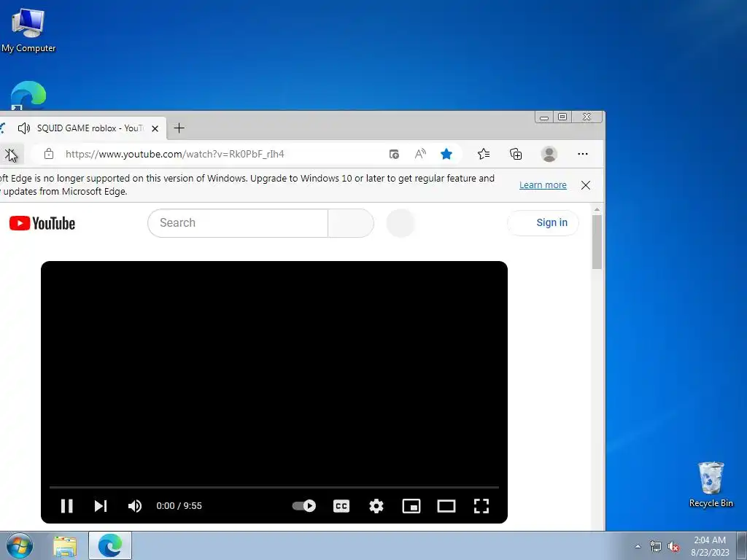Focus the YouTube Search field

click(238, 223)
